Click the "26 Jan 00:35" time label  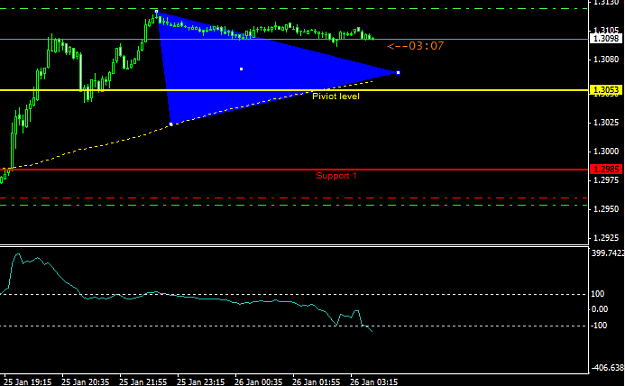[258, 382]
